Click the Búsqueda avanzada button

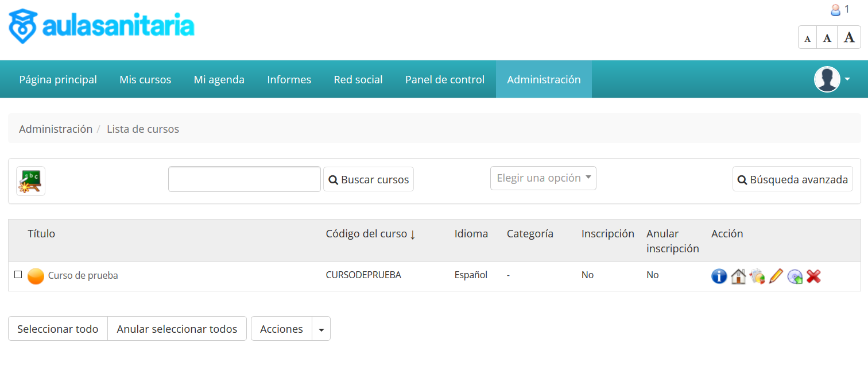(x=793, y=179)
